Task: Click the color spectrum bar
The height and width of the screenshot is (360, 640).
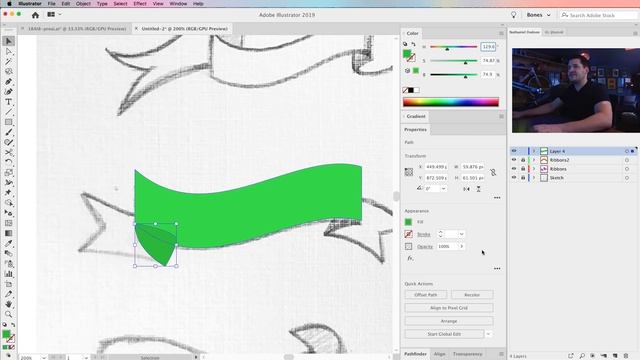Action: [x=451, y=102]
